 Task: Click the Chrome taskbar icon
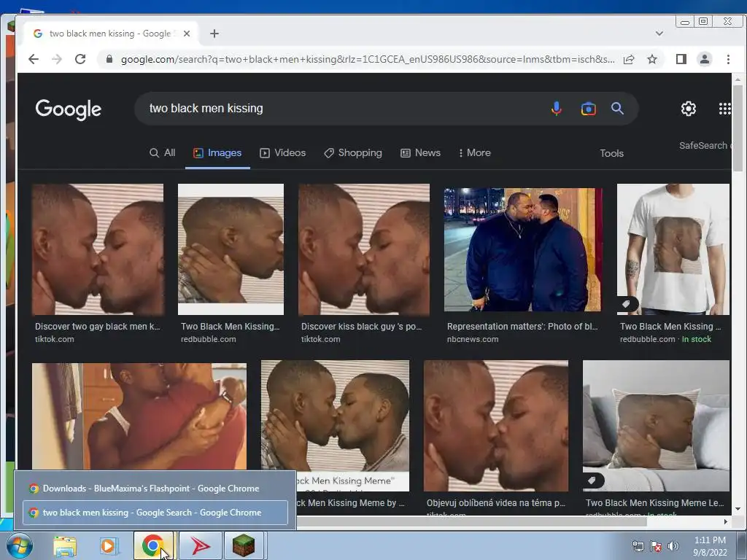click(x=153, y=545)
